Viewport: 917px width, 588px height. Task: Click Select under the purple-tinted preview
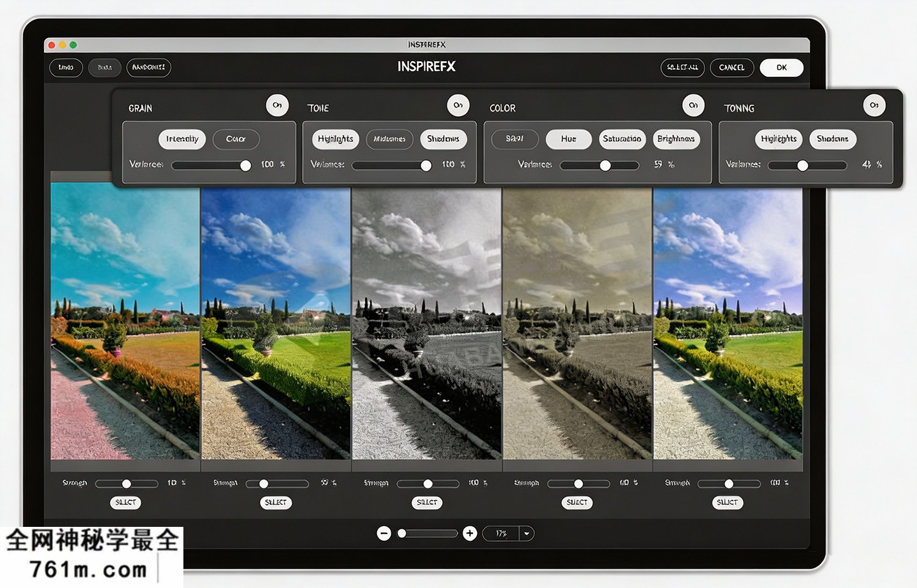click(x=727, y=502)
